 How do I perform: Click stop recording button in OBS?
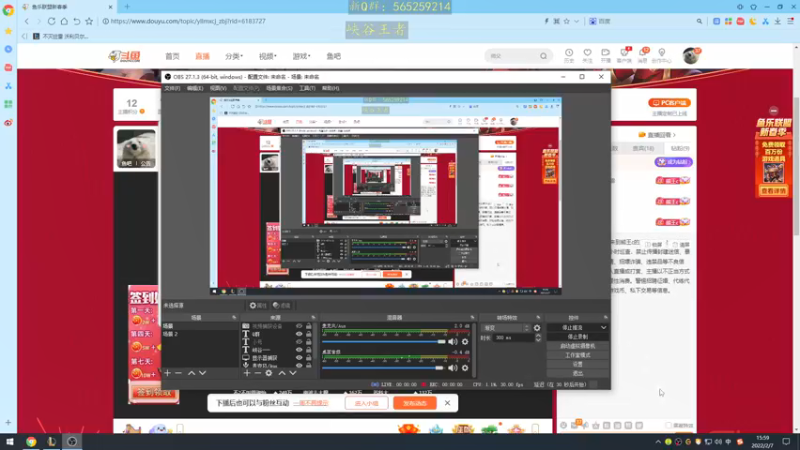point(578,337)
